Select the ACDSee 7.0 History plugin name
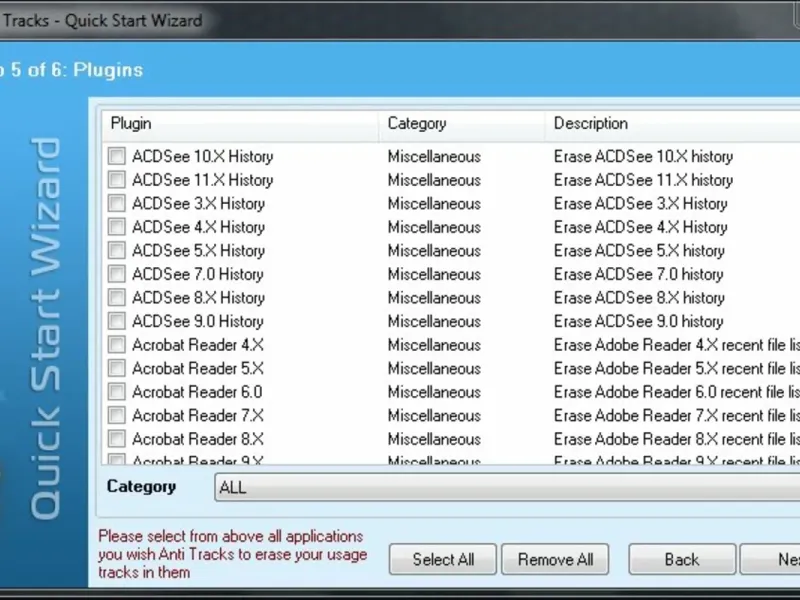This screenshot has height=600, width=800. pos(198,274)
